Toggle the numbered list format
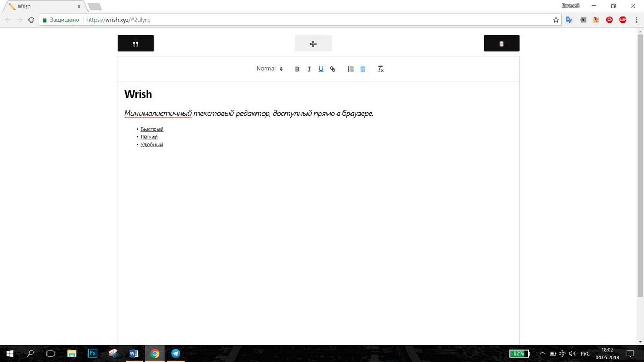This screenshot has height=362, width=644. pos(350,69)
